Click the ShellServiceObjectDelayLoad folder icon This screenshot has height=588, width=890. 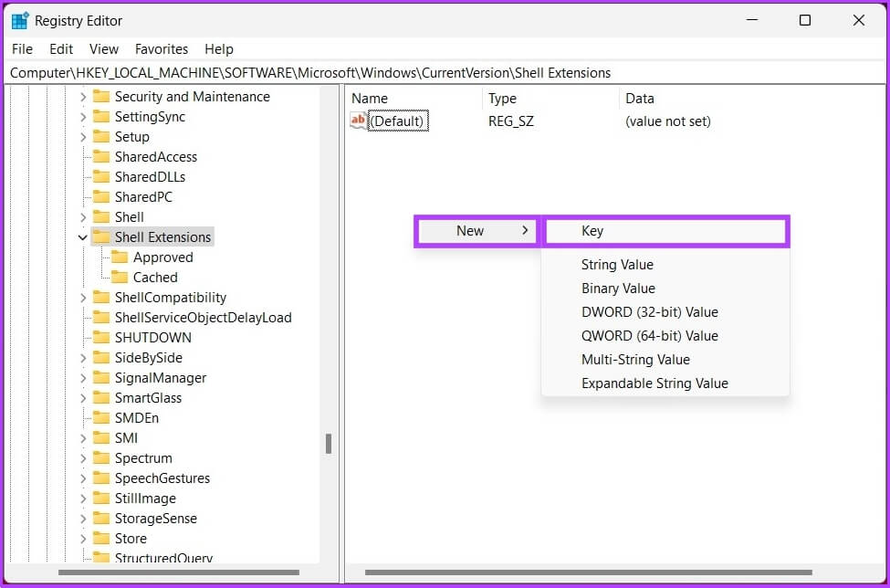click(101, 317)
